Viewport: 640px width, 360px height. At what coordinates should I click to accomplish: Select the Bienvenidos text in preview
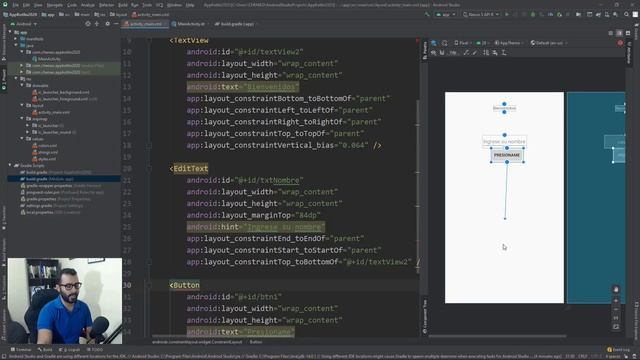(504, 108)
